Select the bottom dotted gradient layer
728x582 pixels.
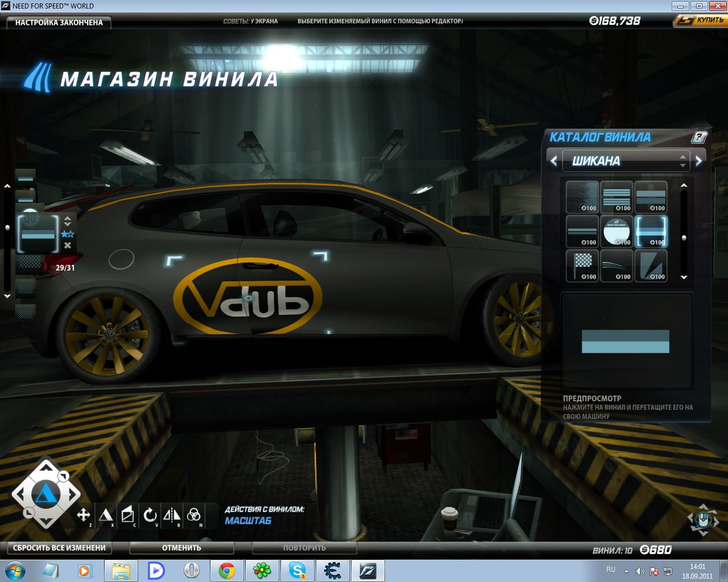coord(26,311)
